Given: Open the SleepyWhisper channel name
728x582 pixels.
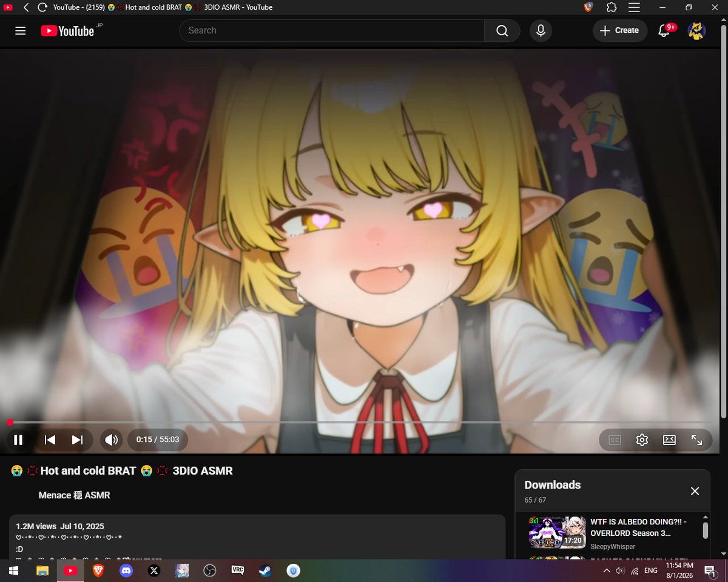Looking at the screenshot, I should coord(613,546).
